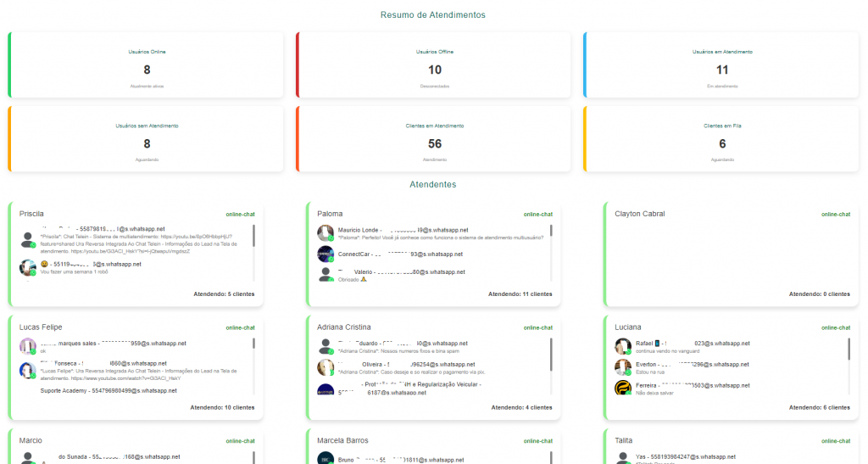
Task: Click Luciana's online-chat status label
Action: coord(836,327)
